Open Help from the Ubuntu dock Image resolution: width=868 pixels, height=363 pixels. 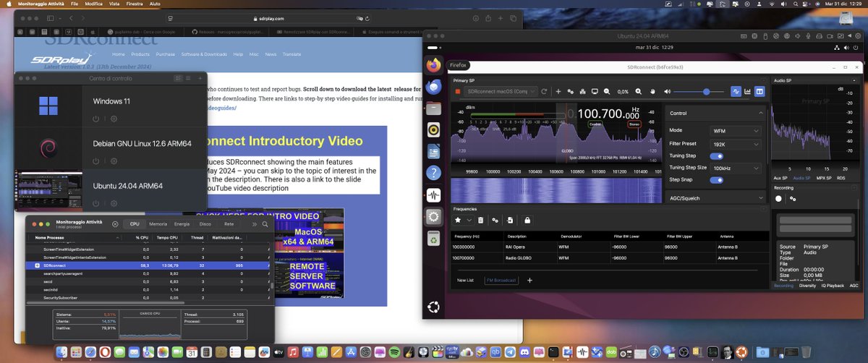(433, 174)
